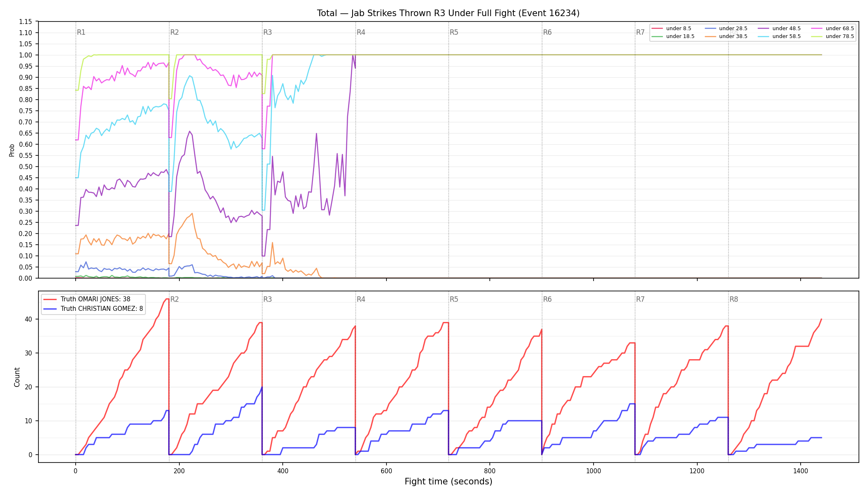Click the R5 round marker in the probability chart
This screenshot has height=496, width=868.
tap(454, 32)
